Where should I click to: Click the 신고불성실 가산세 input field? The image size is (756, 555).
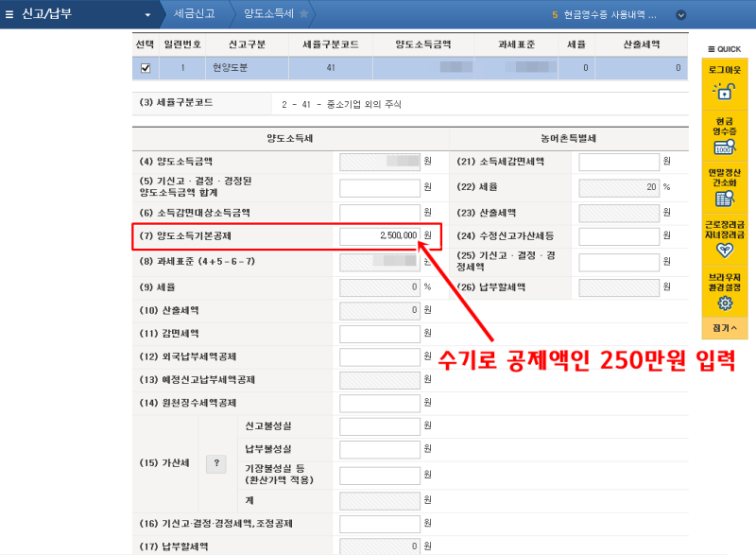380,426
